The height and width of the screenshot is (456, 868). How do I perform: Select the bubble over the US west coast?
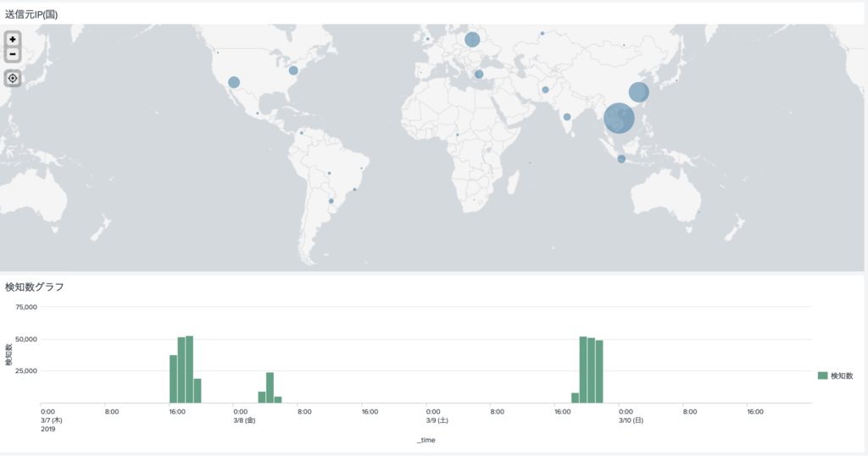point(234,82)
